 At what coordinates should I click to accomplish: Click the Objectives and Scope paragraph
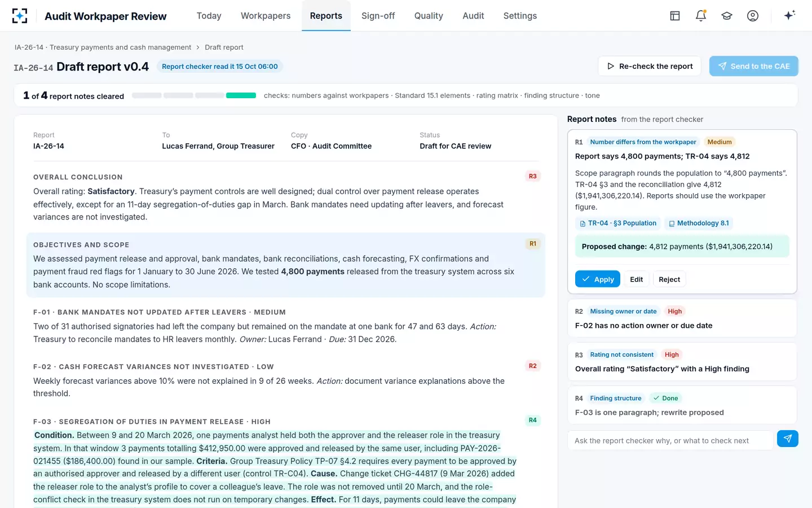(x=286, y=265)
